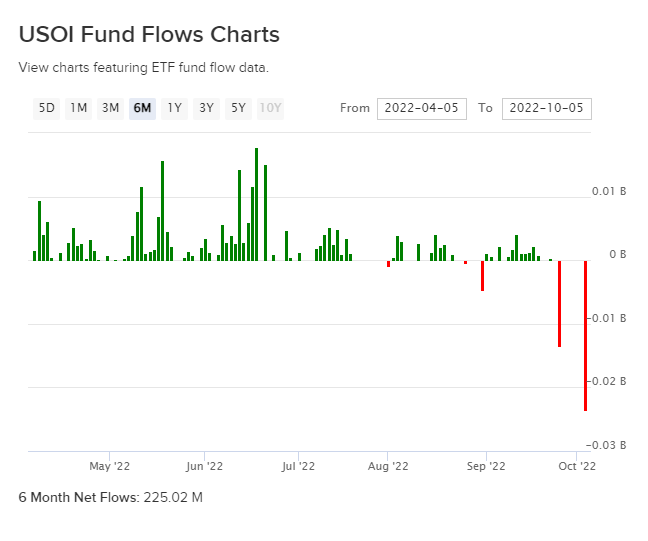Click the red outflow bar in late September
This screenshot has width=648, height=541.
(559, 303)
